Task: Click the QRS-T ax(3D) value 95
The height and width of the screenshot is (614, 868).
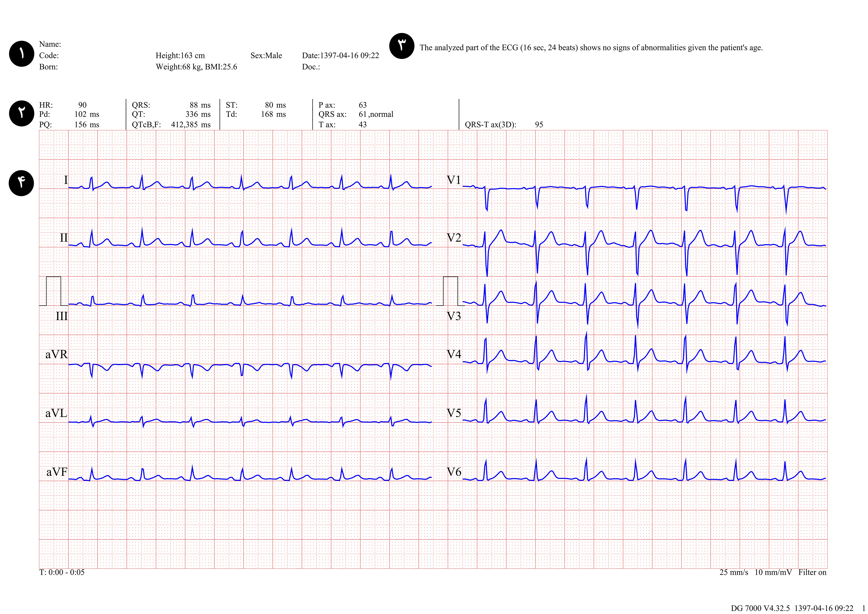Action: coord(539,125)
